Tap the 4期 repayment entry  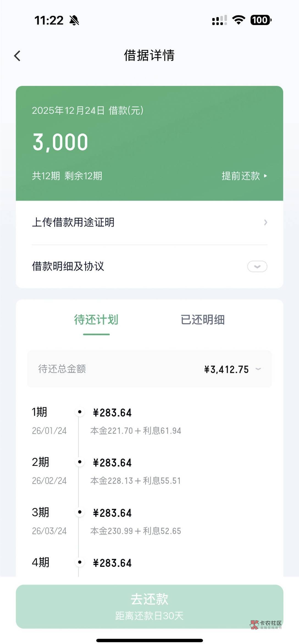(112, 563)
